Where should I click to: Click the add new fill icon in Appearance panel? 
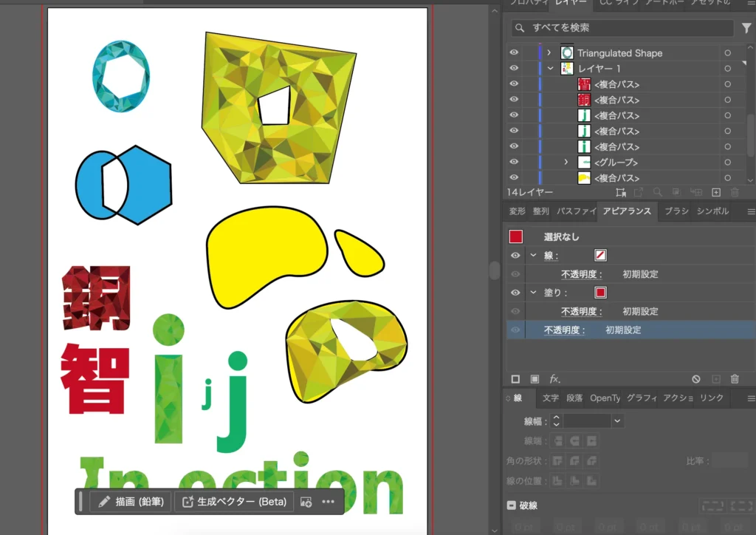pyautogui.click(x=535, y=379)
